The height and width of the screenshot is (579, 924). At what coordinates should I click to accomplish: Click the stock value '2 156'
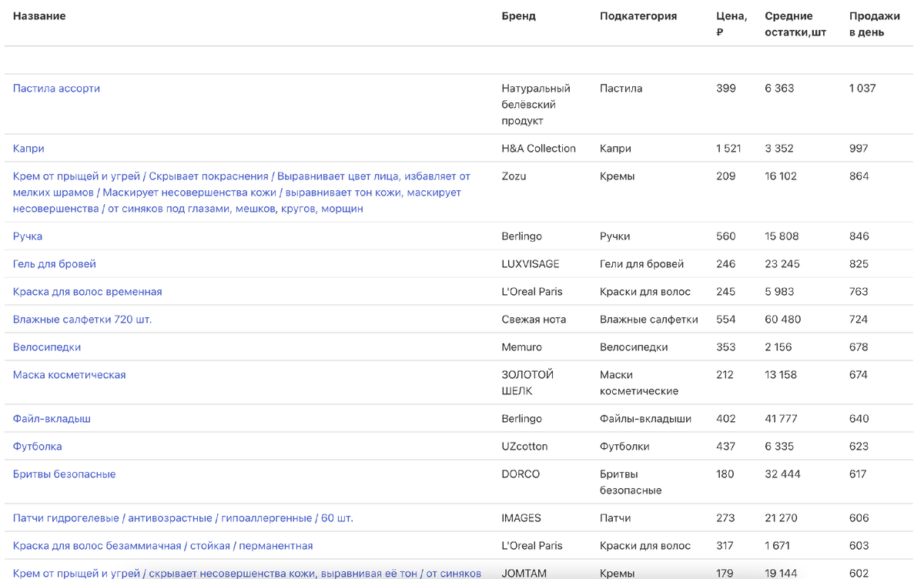[x=778, y=347]
